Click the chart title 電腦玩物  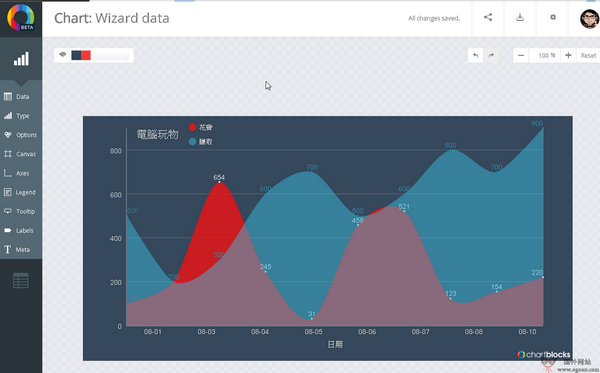(x=158, y=134)
